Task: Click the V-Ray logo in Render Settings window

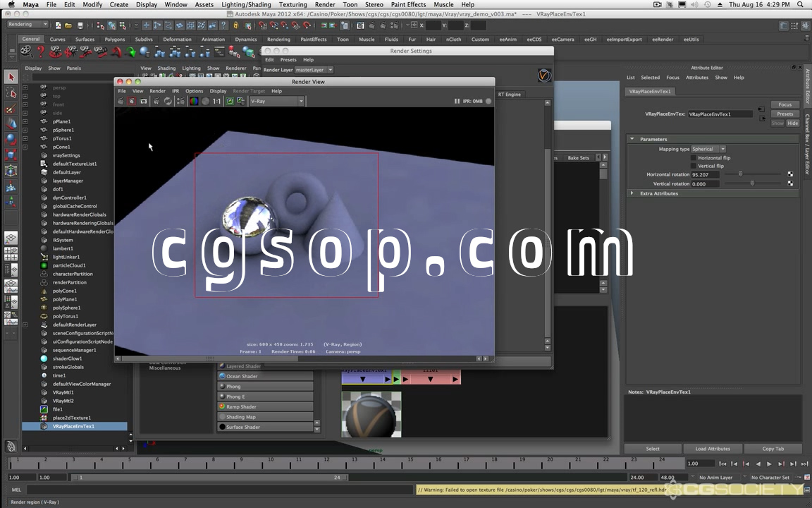Action: 544,75
